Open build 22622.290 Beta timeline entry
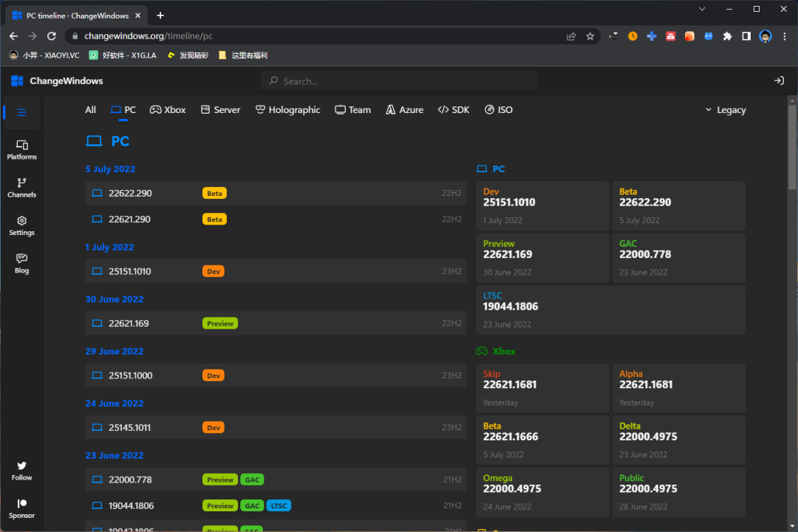The image size is (798, 532). pos(276,194)
